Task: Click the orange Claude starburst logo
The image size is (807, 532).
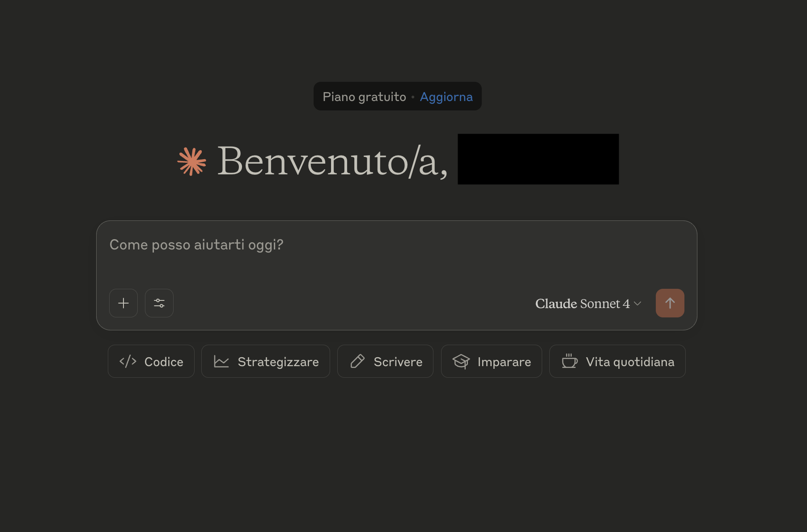Action: click(192, 161)
